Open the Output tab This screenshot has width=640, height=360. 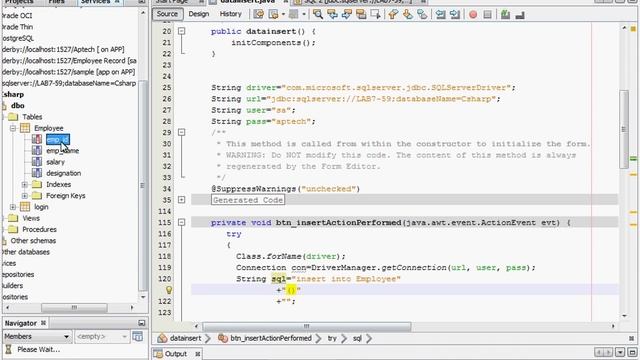click(175, 353)
